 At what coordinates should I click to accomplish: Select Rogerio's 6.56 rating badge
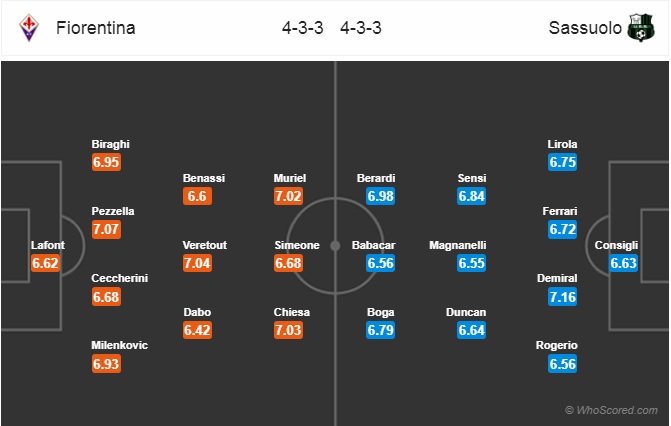pos(562,364)
